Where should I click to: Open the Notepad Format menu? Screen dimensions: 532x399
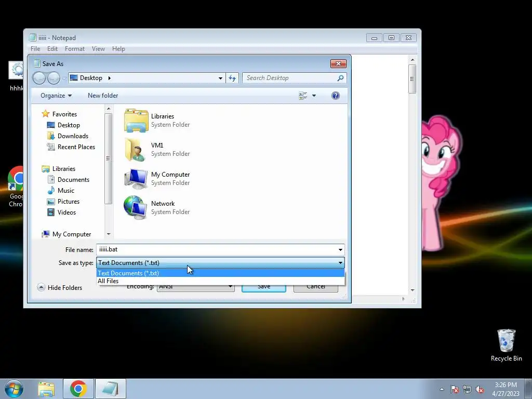[75, 49]
